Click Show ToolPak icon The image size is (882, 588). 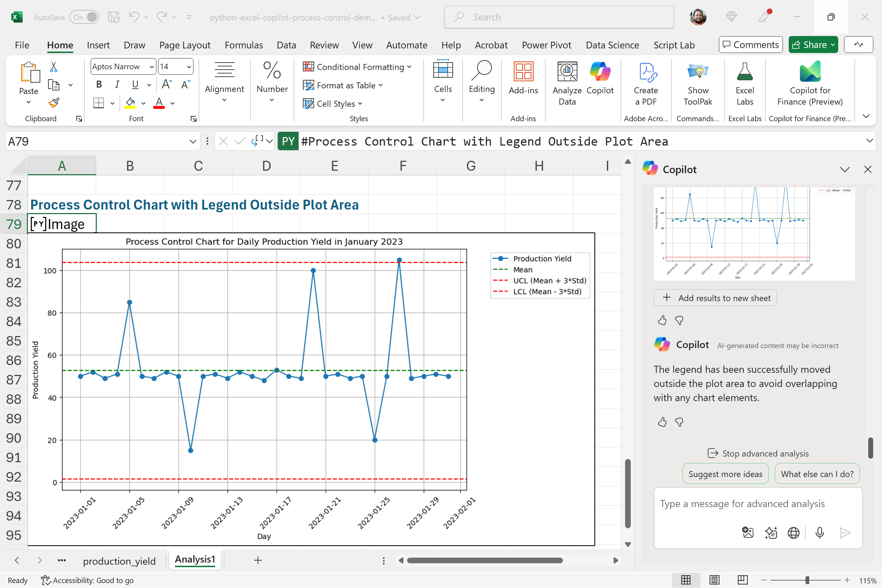698,83
